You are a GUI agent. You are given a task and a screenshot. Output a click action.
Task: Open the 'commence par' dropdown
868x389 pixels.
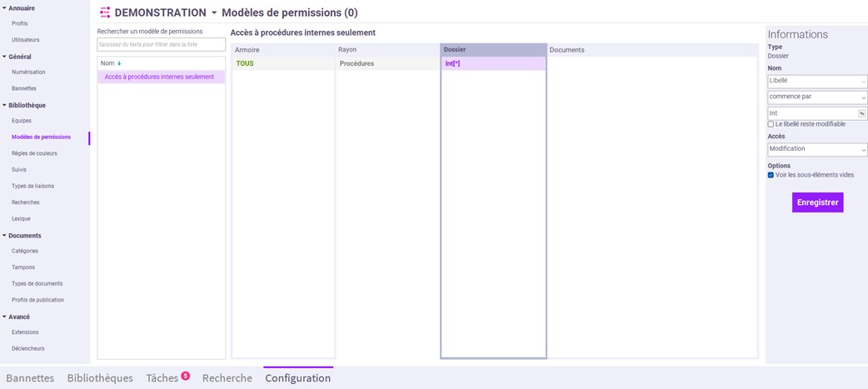[x=816, y=97]
